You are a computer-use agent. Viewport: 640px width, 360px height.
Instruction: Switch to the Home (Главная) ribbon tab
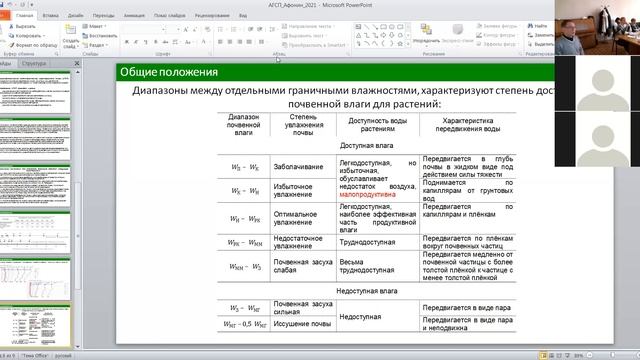(24, 16)
